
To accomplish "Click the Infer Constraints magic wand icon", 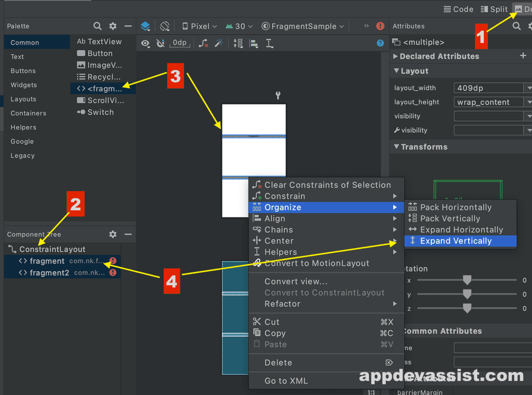I will [x=219, y=43].
